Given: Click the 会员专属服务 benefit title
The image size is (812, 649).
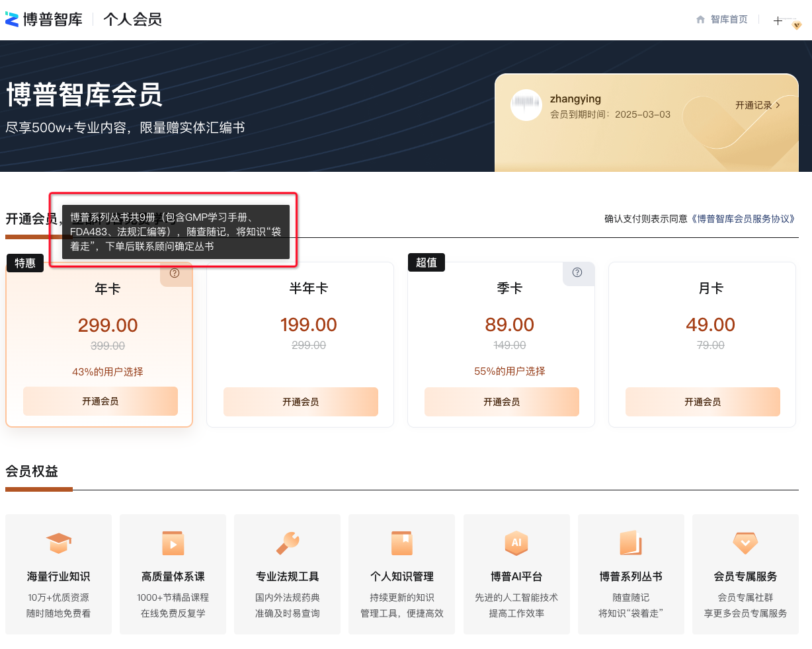Looking at the screenshot, I should [x=745, y=576].
